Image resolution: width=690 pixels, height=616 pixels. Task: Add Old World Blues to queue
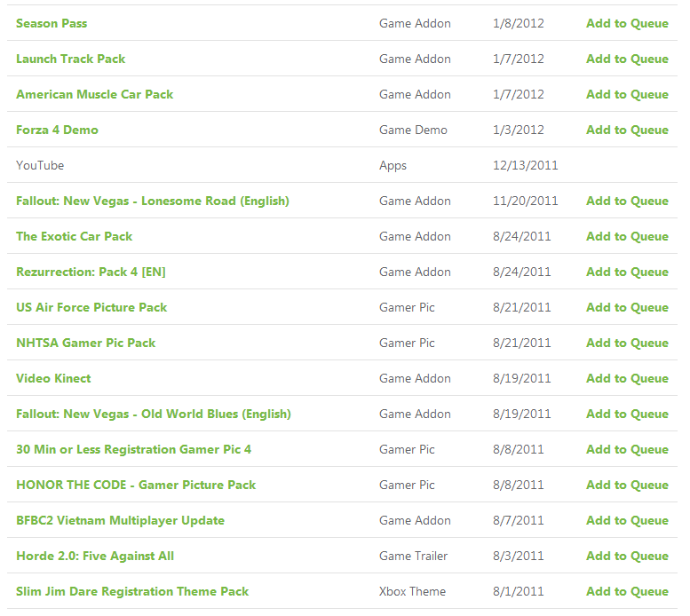[627, 415]
